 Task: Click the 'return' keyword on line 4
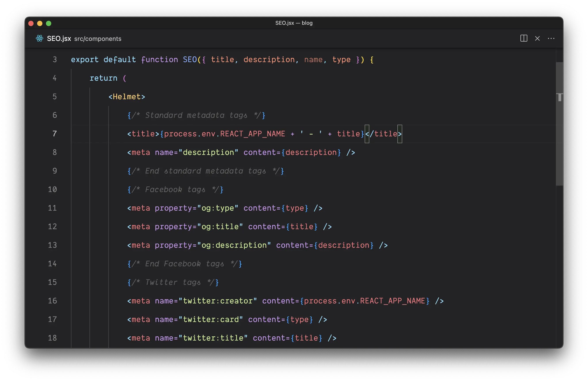tap(103, 78)
